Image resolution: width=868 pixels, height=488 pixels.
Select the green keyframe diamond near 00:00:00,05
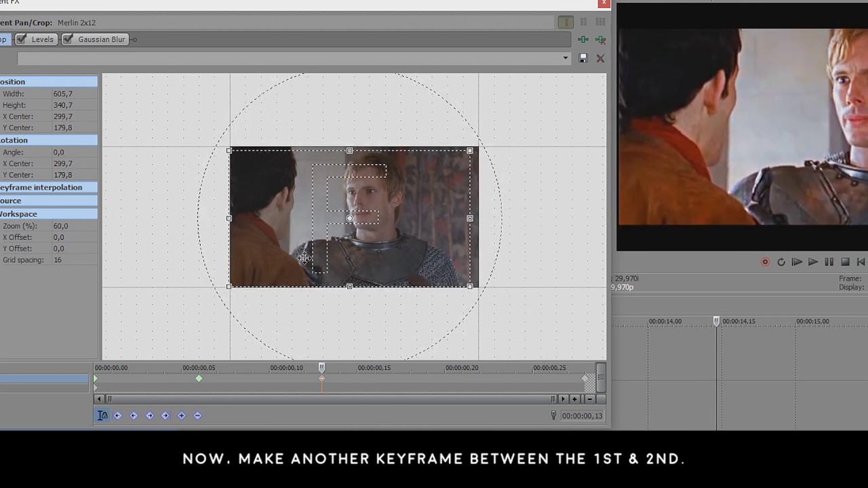point(199,379)
